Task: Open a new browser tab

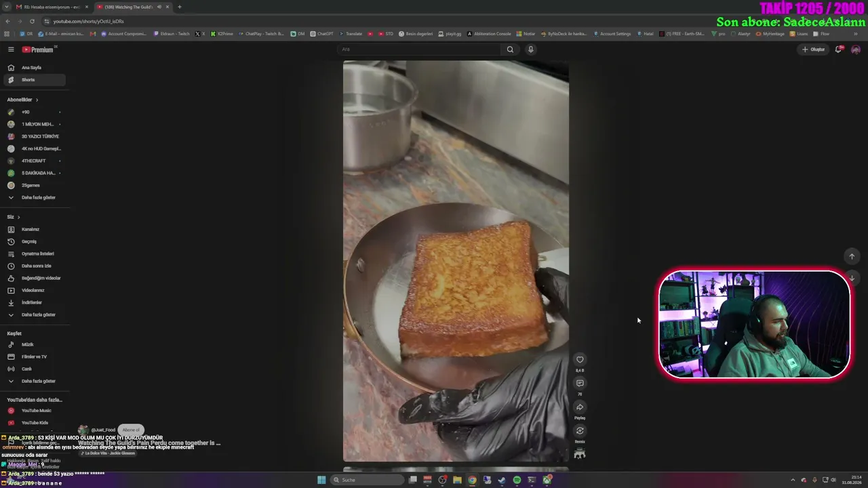Action: pyautogui.click(x=180, y=7)
